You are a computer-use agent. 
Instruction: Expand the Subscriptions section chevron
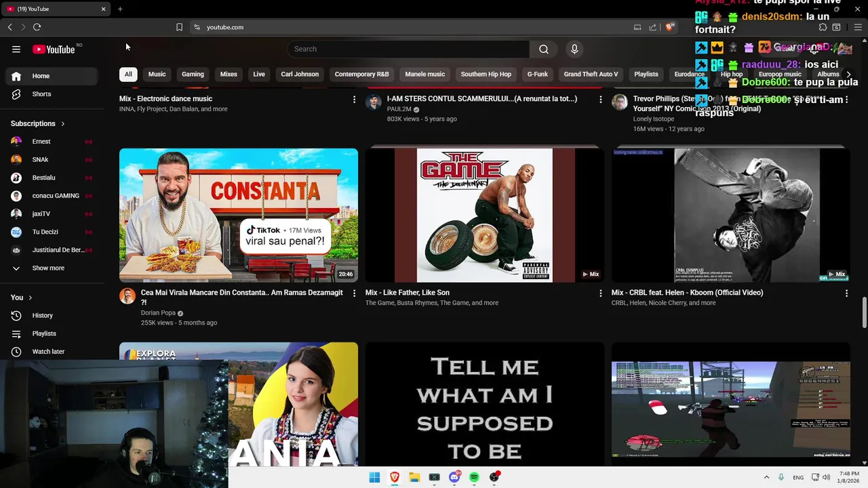point(62,124)
